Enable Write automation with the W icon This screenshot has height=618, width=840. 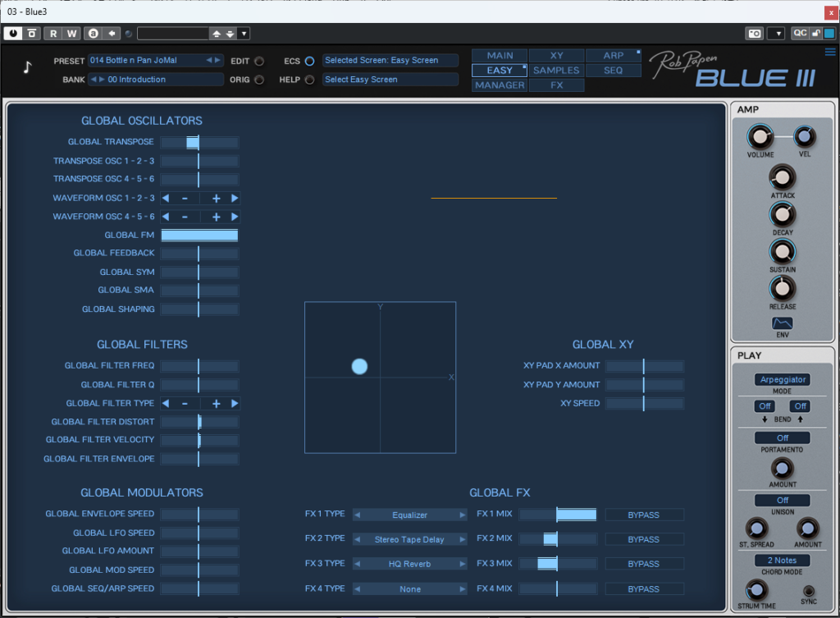point(72,33)
